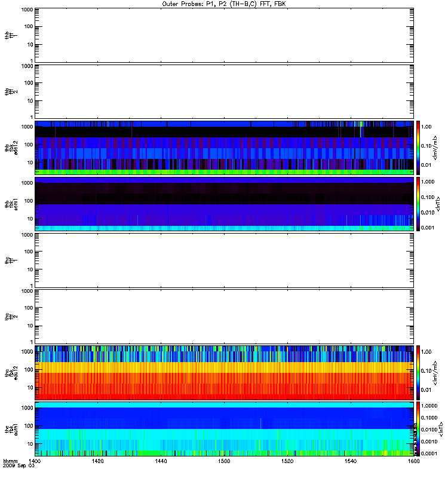Viewport: 448px width, 478px height.
Task: Click the 'hhmm' axis unit label
Action: 10,461
